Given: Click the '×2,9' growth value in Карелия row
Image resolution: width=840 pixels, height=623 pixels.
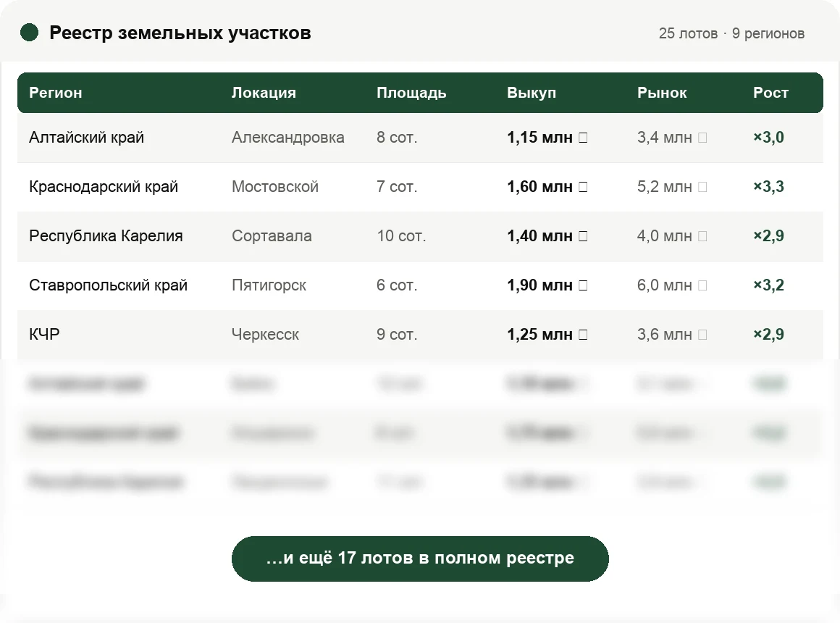Looking at the screenshot, I should click(x=769, y=236).
